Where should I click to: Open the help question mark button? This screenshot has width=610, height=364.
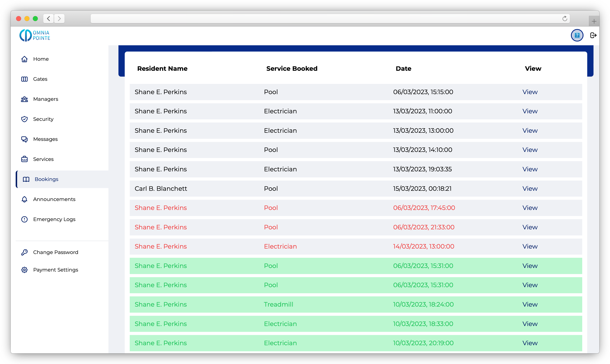click(577, 35)
